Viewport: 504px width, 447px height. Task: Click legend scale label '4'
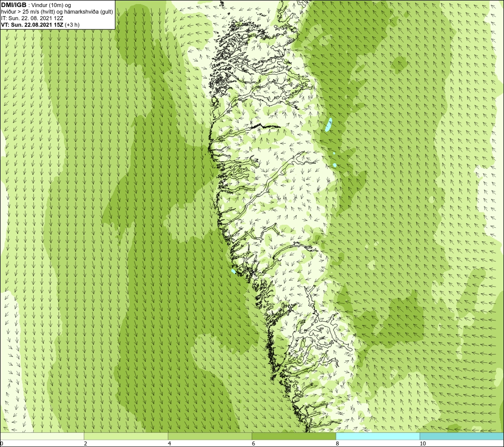[x=170, y=444]
